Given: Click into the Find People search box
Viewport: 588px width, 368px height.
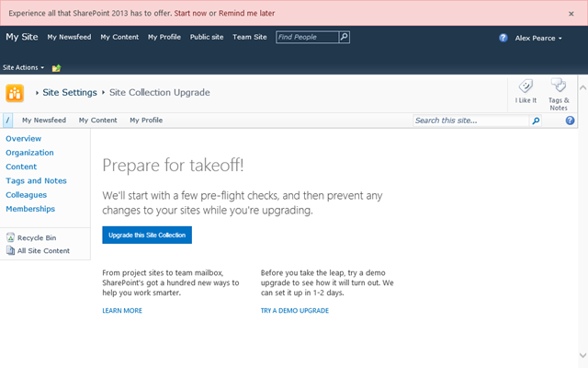Looking at the screenshot, I should click(x=307, y=37).
